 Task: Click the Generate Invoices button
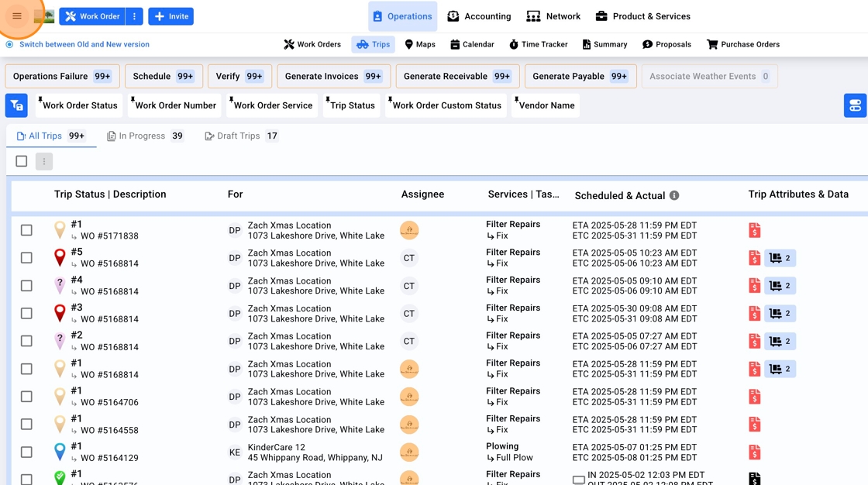pos(332,76)
